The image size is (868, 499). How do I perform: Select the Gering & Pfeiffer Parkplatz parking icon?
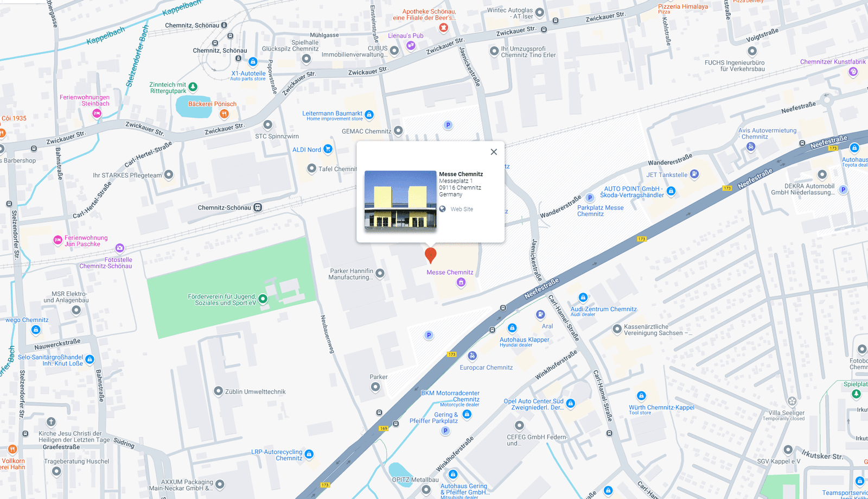point(445,431)
